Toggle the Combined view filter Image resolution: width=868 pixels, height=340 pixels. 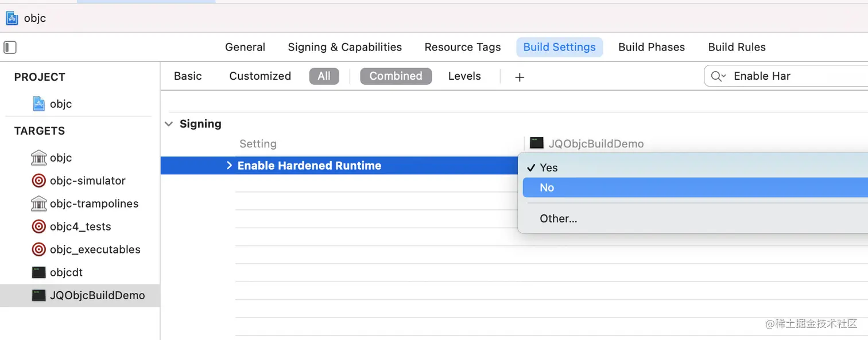(396, 76)
